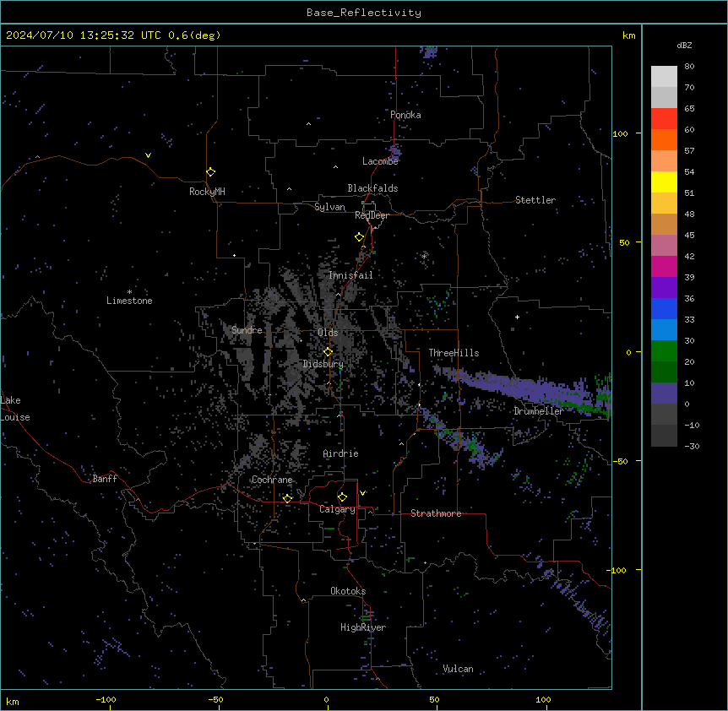Click the HighRiver label
Viewport: 728px width, 711px height.
363,627
